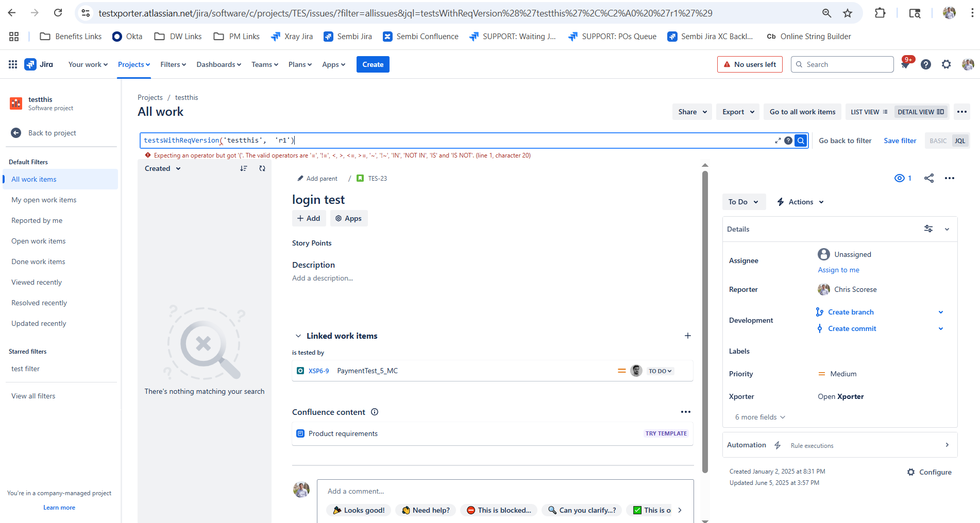This screenshot has width=980, height=523.
Task: Click the No users left warning button
Action: [750, 64]
